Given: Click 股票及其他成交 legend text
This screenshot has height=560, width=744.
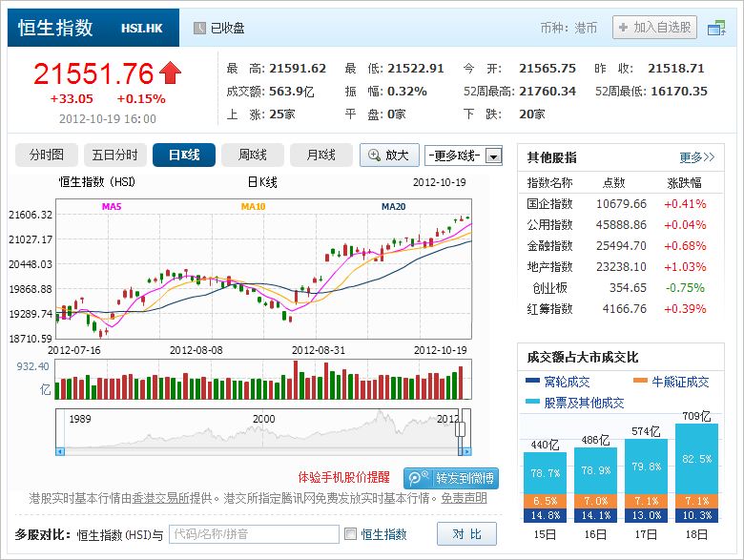Looking at the screenshot, I should (x=584, y=403).
